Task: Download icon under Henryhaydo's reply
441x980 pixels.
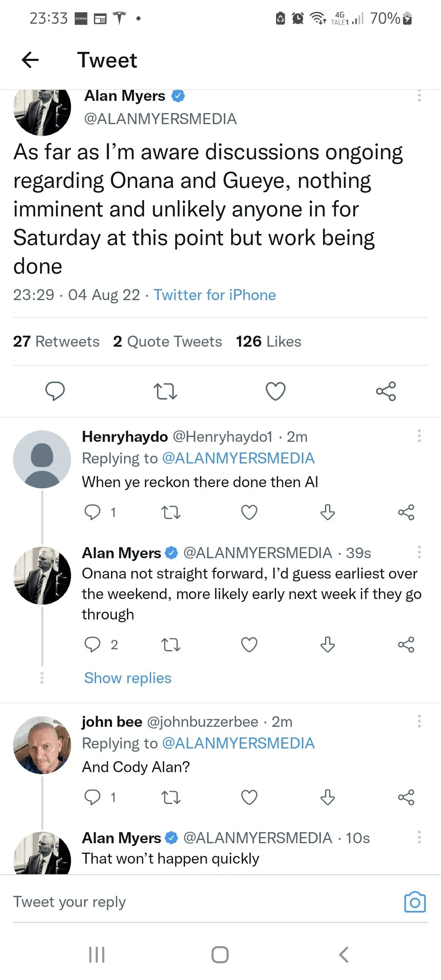Action: point(327,512)
